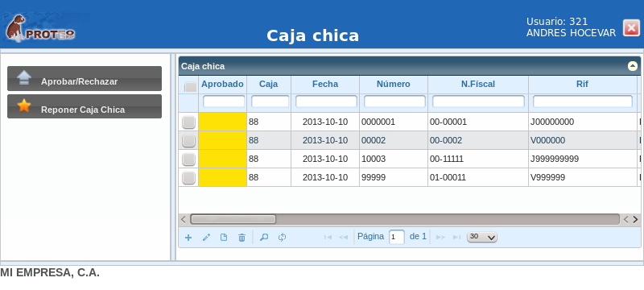Click the view record document icon
This screenshot has width=644, height=290.
(x=224, y=238)
